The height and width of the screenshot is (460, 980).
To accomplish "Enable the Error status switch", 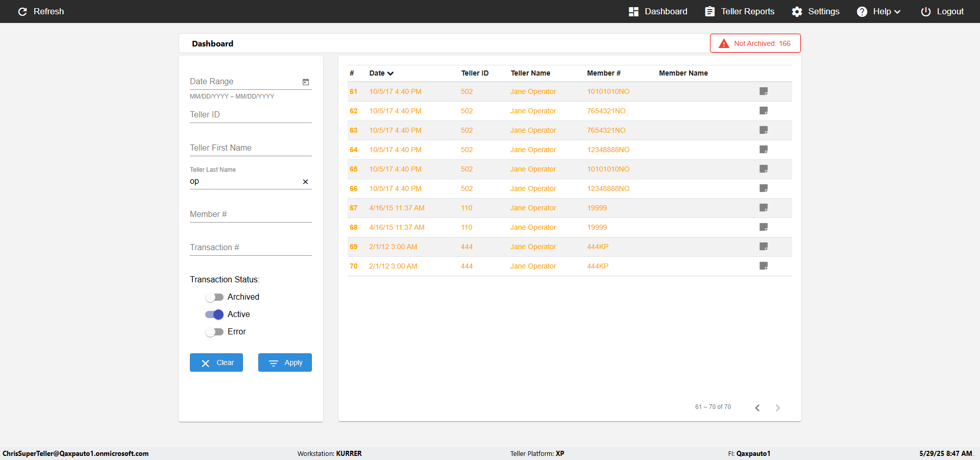I will click(x=214, y=332).
